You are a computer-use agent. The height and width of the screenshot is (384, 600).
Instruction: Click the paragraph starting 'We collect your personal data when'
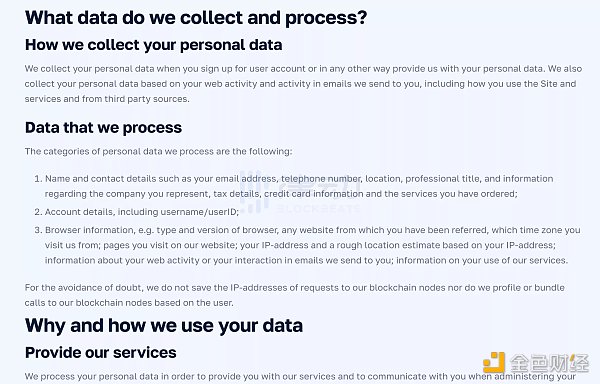tap(303, 84)
